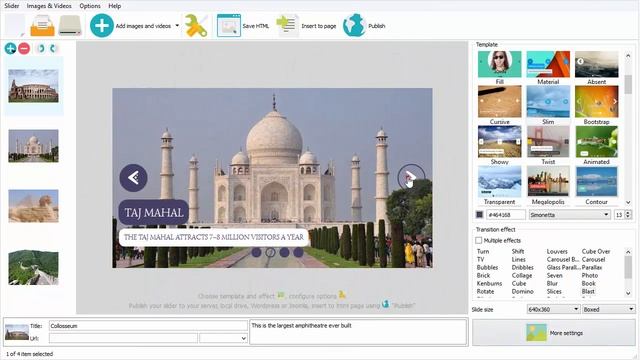Image resolution: width=640 pixels, height=360 pixels.
Task: Open the Simonetta font dropdown
Action: [x=569, y=215]
